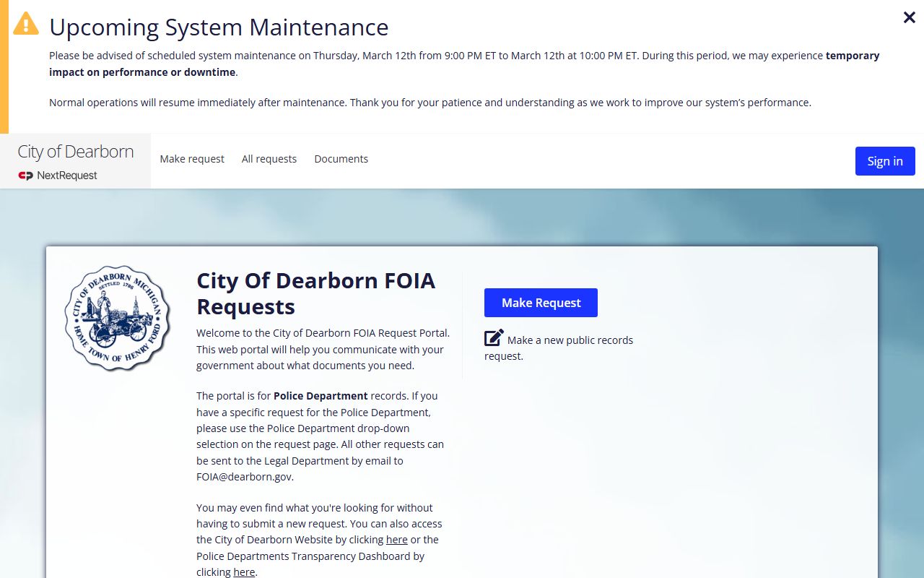Click the bold 'Police Department' text
This screenshot has width=924, height=578.
pyautogui.click(x=321, y=396)
